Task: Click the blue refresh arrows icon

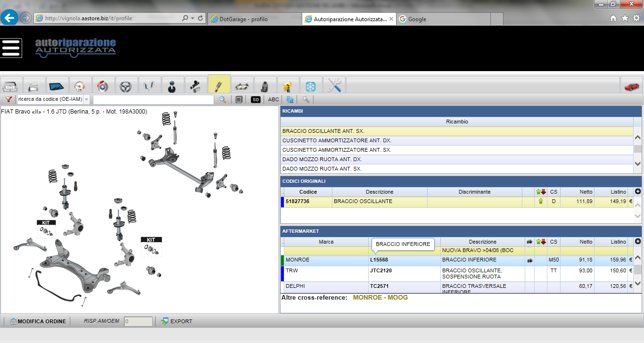Action: (x=290, y=99)
